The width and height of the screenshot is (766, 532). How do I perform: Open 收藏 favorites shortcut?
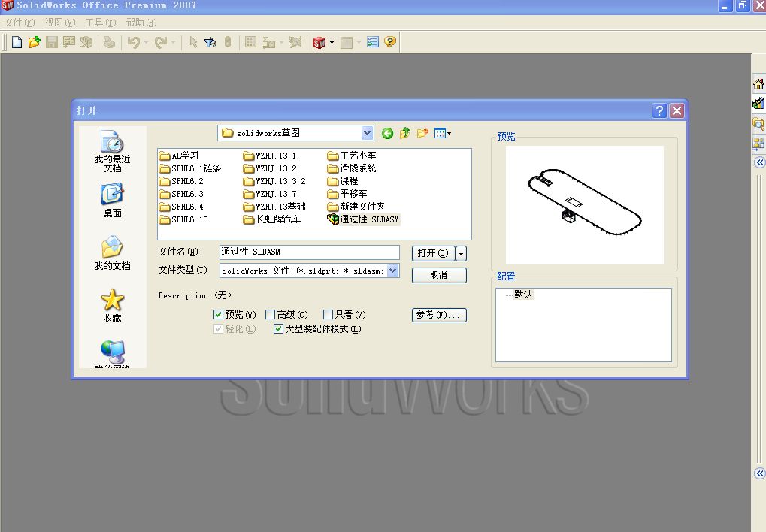[112, 306]
